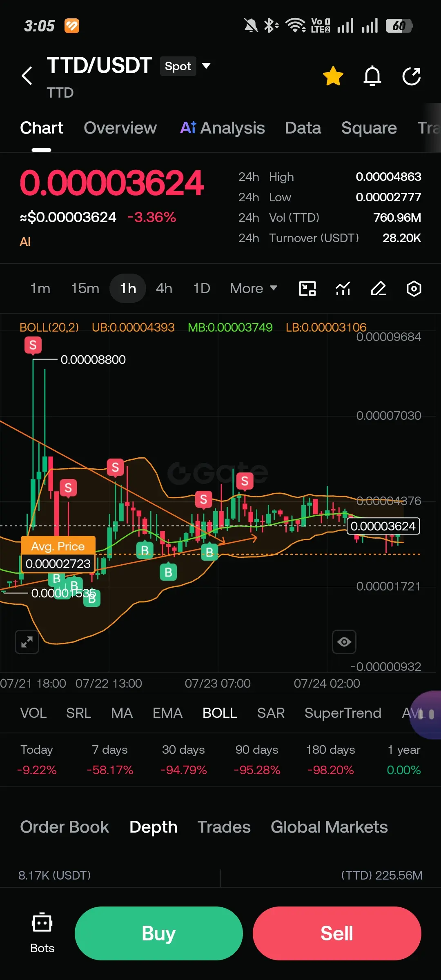The width and height of the screenshot is (441, 980).
Task: Select the drawing pencil tool
Action: tap(379, 289)
